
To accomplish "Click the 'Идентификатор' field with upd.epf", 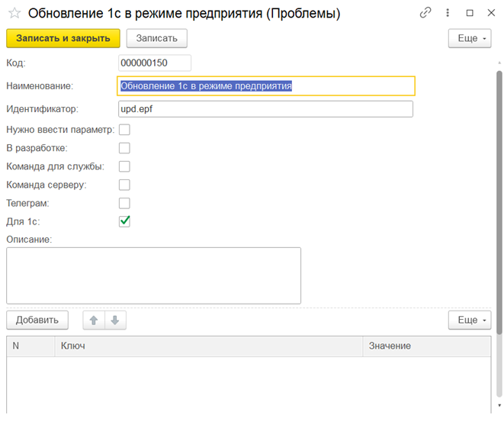I will (265, 109).
